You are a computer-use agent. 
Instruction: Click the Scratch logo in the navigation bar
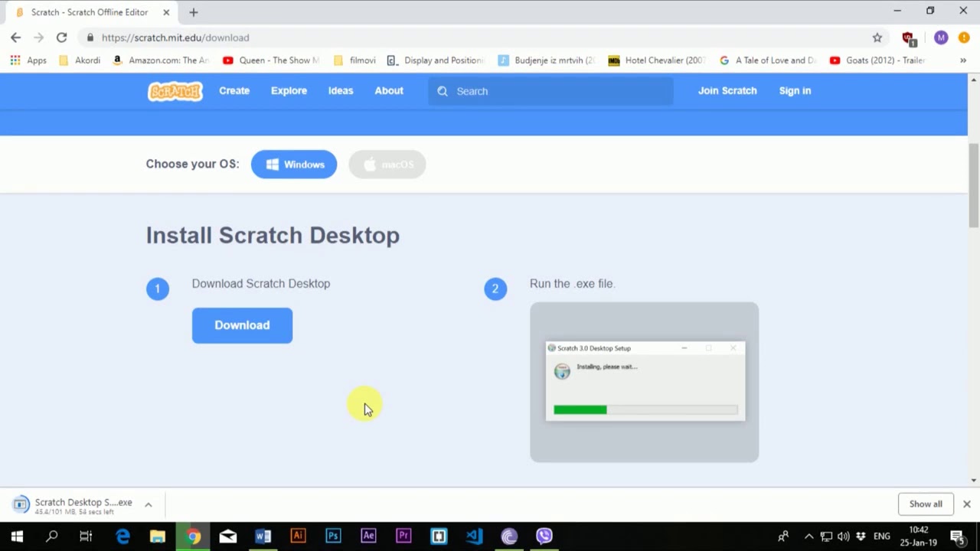coord(175,91)
